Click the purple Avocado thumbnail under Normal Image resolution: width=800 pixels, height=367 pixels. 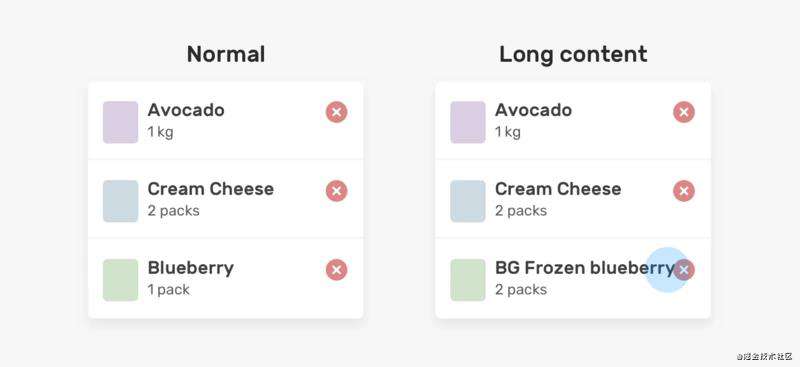[x=120, y=122]
